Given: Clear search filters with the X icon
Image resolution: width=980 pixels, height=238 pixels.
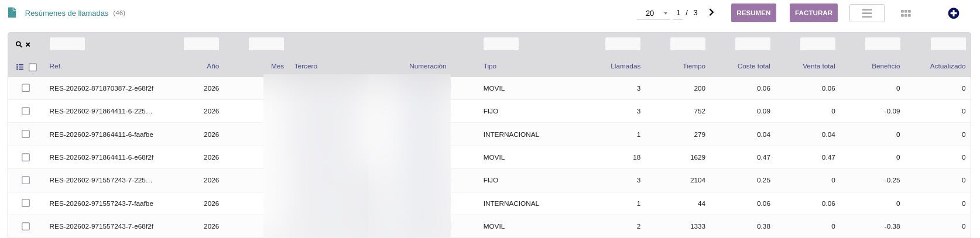Looking at the screenshot, I should point(28,44).
